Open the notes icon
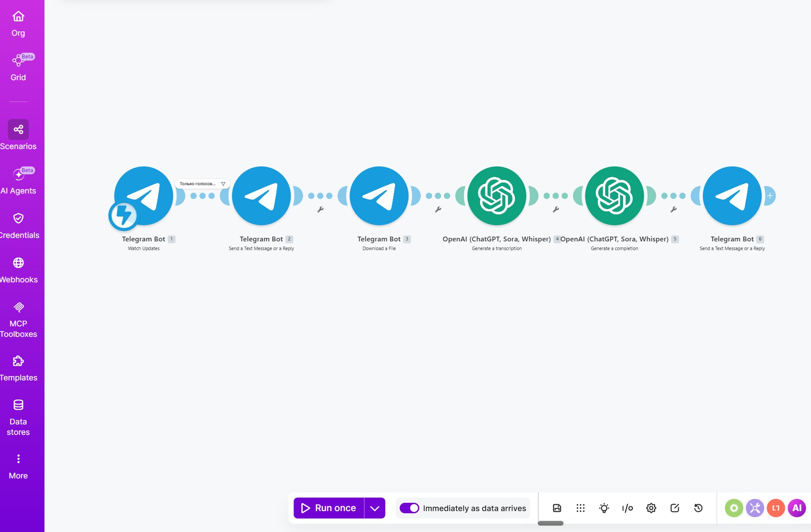This screenshot has height=532, width=811. (x=675, y=508)
